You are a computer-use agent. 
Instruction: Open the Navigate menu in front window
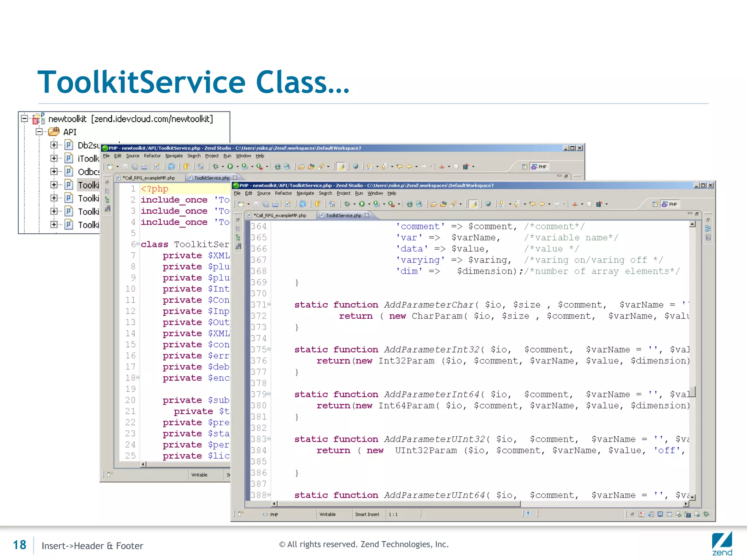(305, 193)
